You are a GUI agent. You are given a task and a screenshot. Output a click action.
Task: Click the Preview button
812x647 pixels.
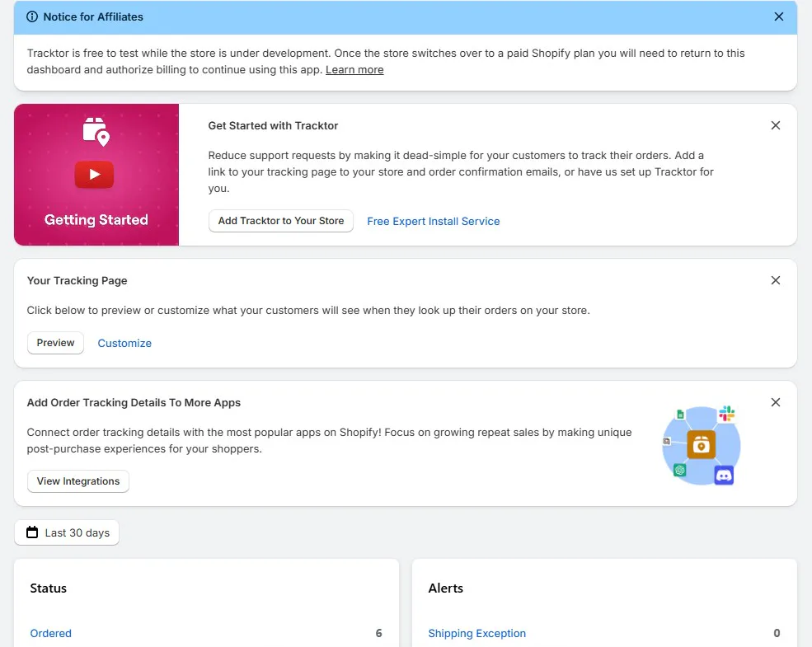tap(55, 343)
